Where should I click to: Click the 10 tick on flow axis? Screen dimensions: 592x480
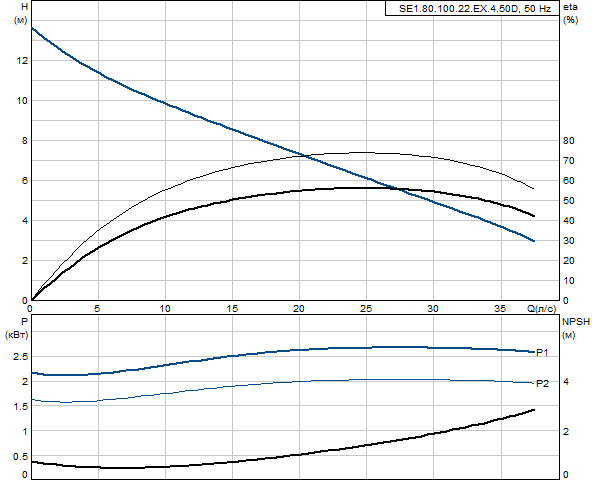point(165,309)
